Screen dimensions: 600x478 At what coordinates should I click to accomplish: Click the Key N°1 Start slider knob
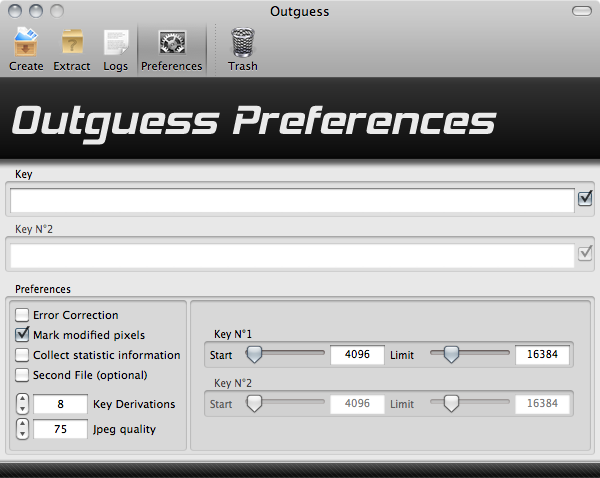[x=254, y=354]
